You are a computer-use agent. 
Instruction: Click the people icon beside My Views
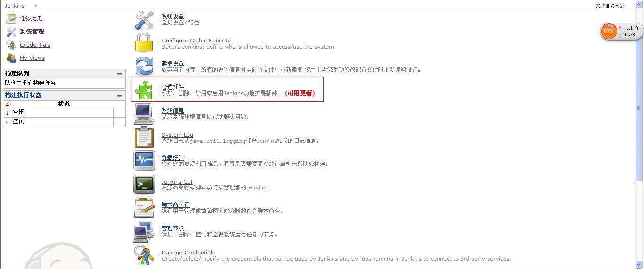[x=11, y=58]
